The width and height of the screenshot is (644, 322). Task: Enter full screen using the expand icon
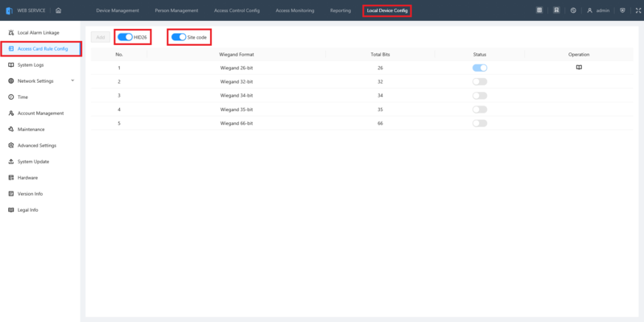(x=638, y=10)
